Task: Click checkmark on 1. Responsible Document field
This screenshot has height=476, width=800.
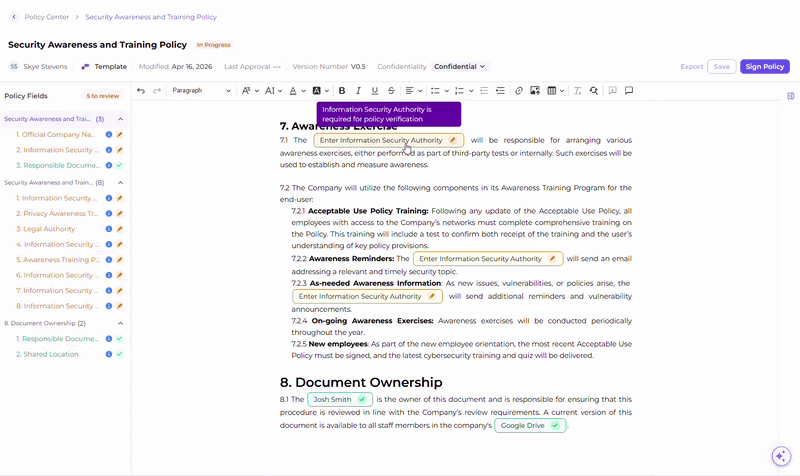Action: coord(119,339)
